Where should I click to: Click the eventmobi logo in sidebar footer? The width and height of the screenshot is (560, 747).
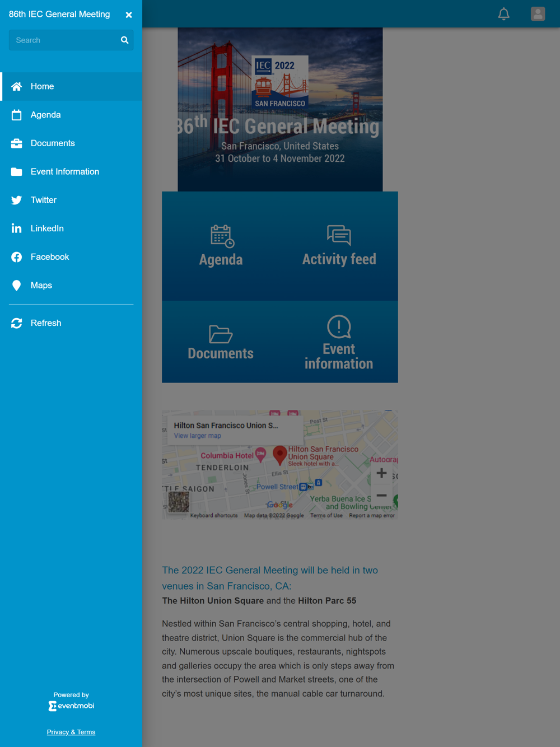click(71, 706)
